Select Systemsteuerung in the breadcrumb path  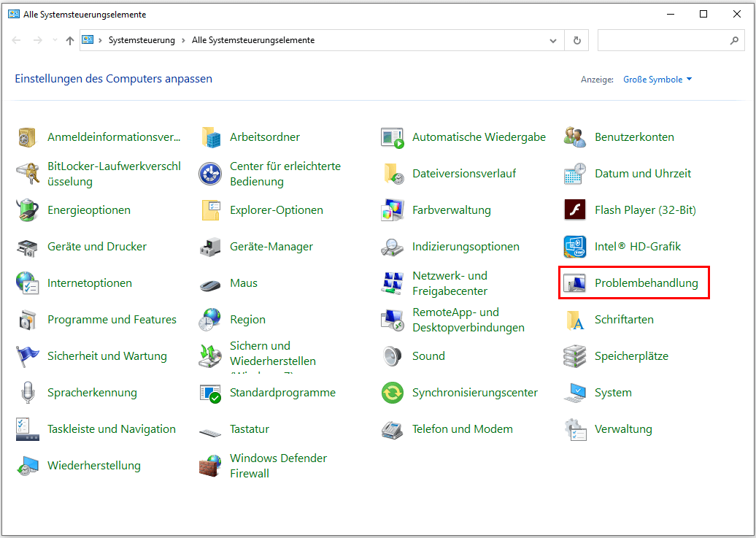click(x=142, y=41)
